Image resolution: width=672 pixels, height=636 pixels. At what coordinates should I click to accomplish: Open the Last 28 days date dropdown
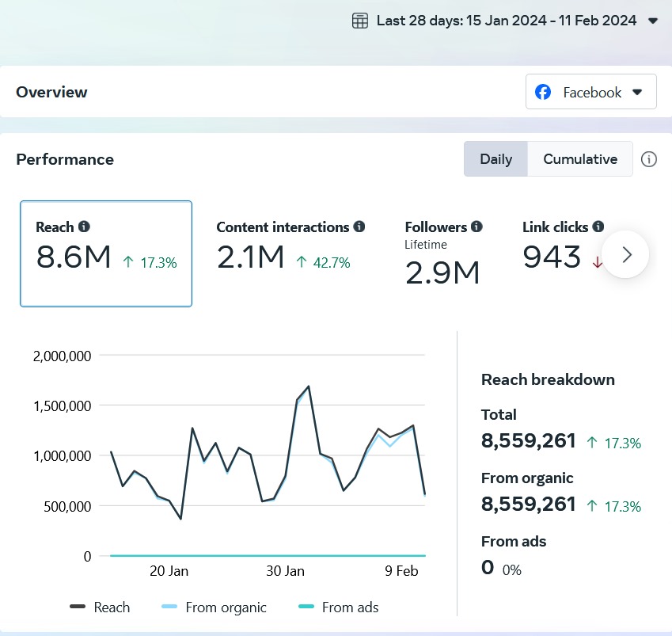click(506, 21)
